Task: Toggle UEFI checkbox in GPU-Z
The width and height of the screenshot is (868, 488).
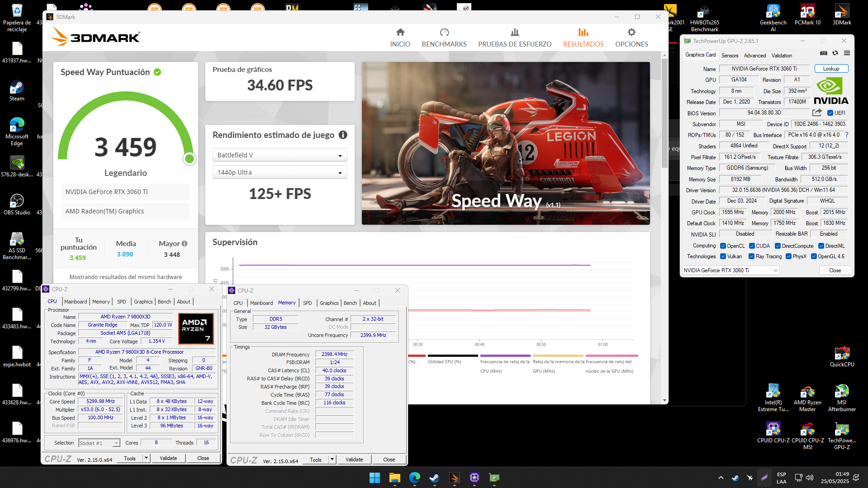Action: click(830, 113)
